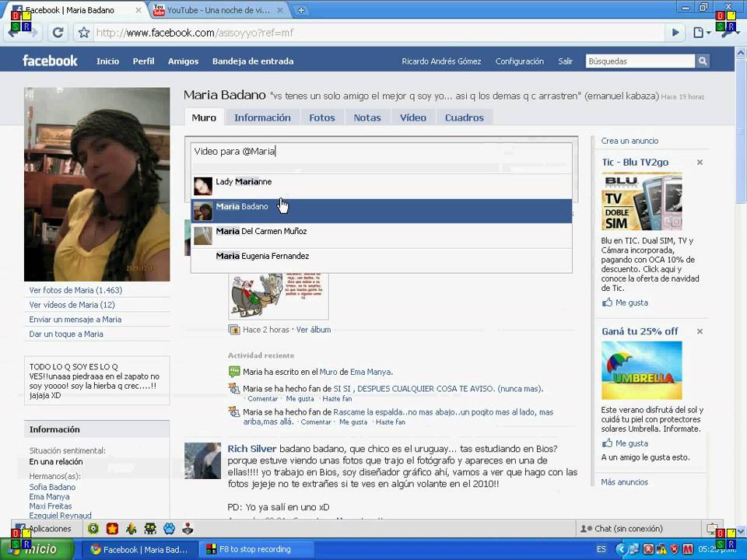Open Ver fotos de Maria (1.463)
Viewport: 747px width, 560px height.
coord(75,290)
